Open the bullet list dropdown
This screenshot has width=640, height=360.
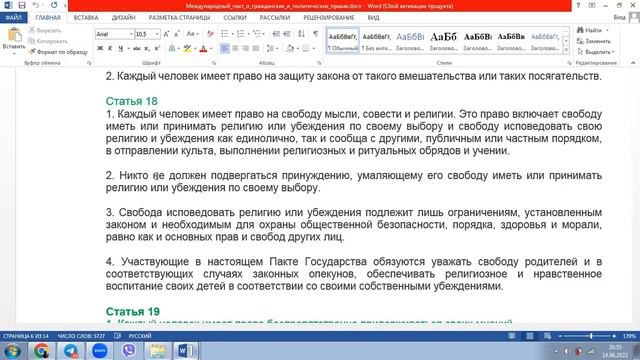click(232, 34)
